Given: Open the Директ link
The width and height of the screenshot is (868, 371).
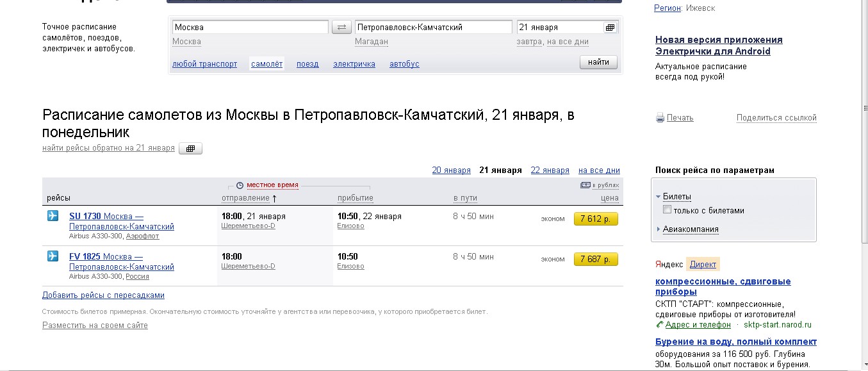Looking at the screenshot, I should [x=703, y=265].
